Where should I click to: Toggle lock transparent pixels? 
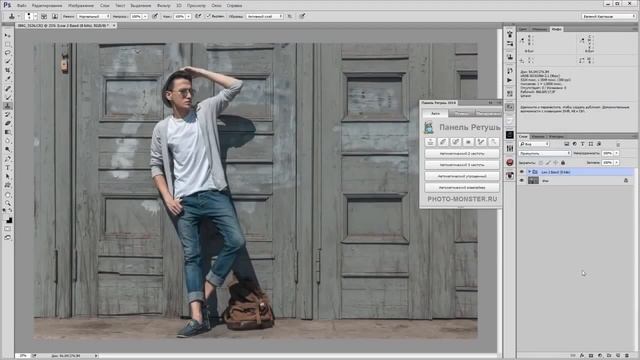[x=541, y=162]
